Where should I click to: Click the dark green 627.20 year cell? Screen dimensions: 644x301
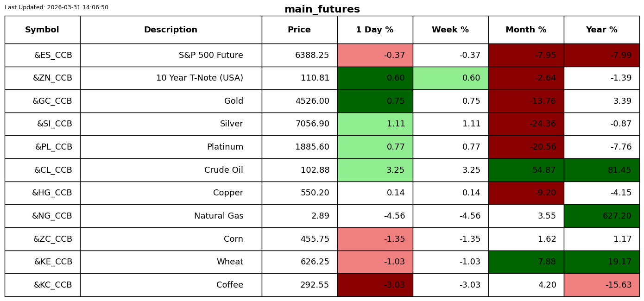click(601, 216)
